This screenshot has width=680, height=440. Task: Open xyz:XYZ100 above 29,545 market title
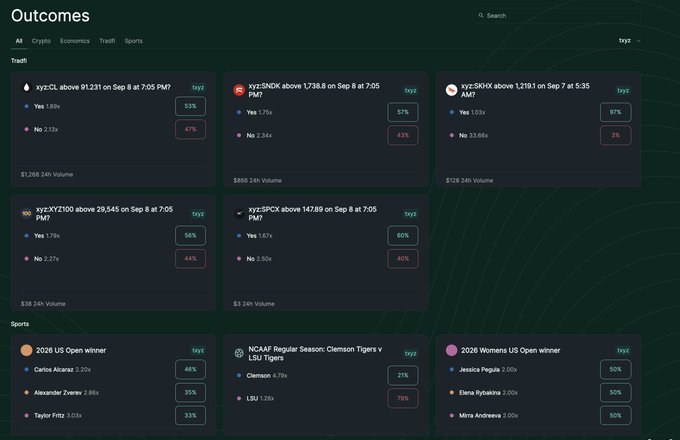click(x=104, y=213)
